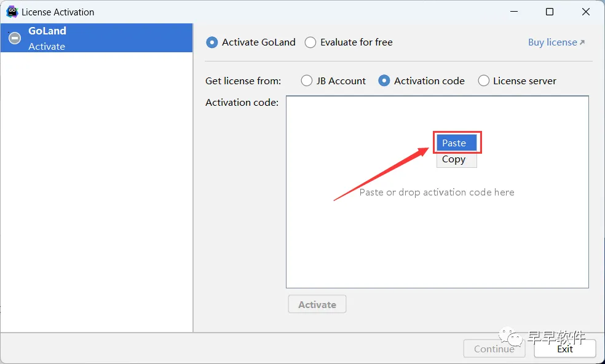Click the GoLand logo in title bar
The image size is (605, 364).
click(12, 12)
